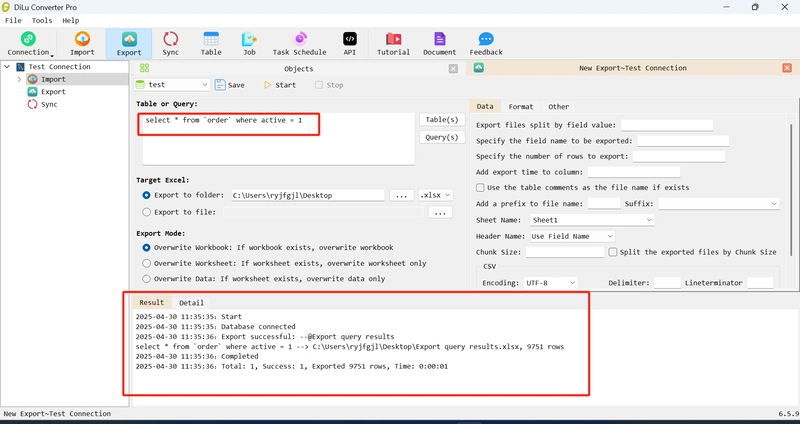Open the CSV Encoding dropdown
This screenshot has width=800, height=424.
coord(551,283)
